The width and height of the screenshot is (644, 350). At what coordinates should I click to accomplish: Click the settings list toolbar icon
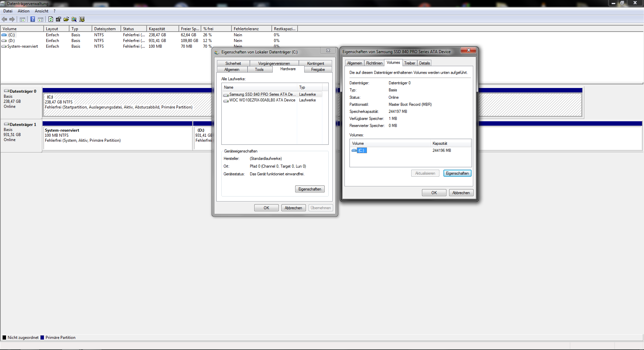[x=82, y=19]
